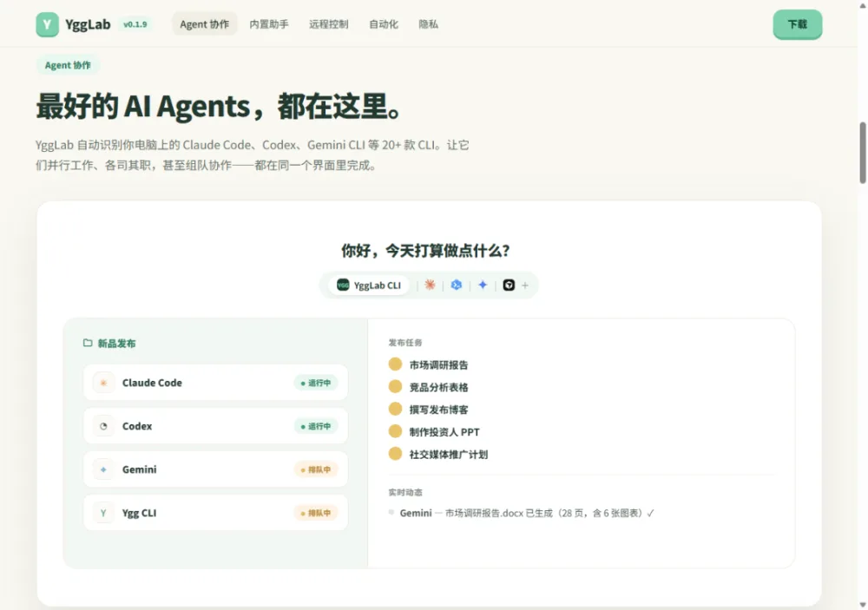868x610 pixels.
Task: Select the Claude Code agent card
Action: tap(215, 383)
